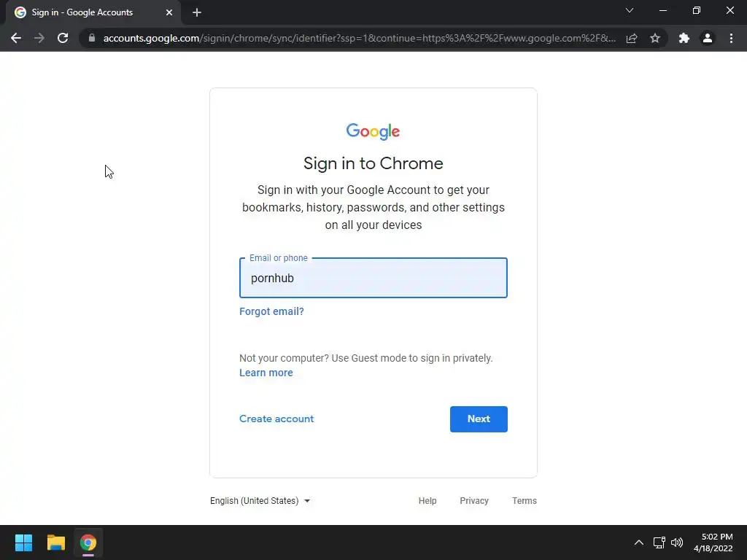Screen dimensions: 747x560
Task: Open the volume tray icon
Action: pyautogui.click(x=677, y=542)
